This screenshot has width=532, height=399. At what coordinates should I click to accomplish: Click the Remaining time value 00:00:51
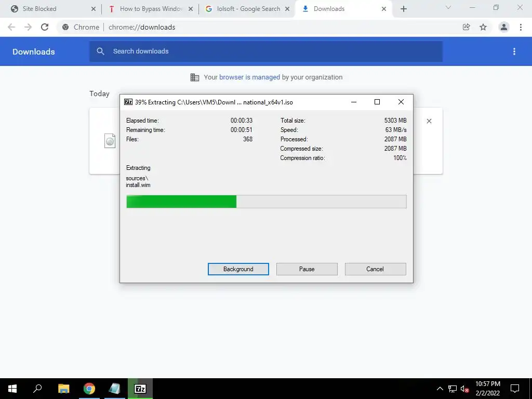(x=242, y=129)
